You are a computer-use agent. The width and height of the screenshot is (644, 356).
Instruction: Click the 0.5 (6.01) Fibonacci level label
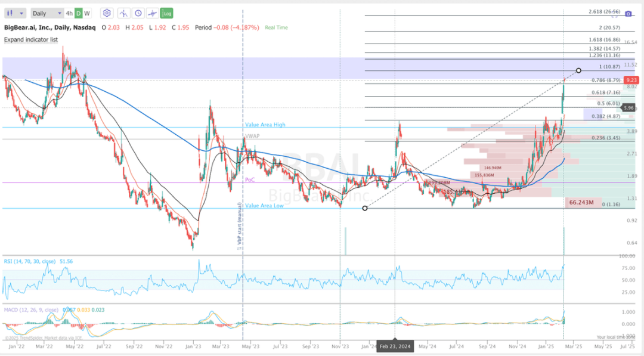[609, 104]
